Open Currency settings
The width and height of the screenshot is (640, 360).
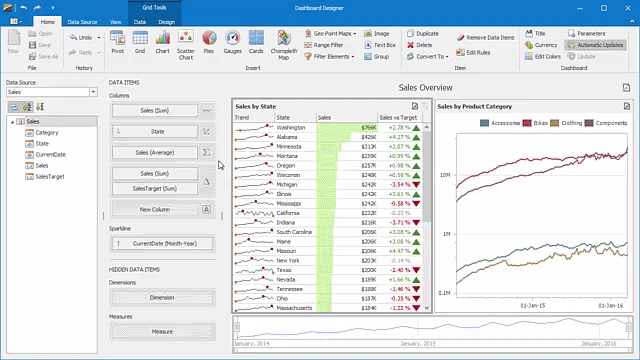click(541, 45)
